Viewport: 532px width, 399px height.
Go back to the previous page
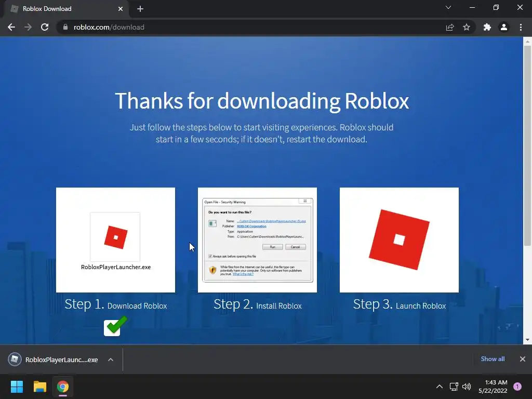(x=11, y=27)
